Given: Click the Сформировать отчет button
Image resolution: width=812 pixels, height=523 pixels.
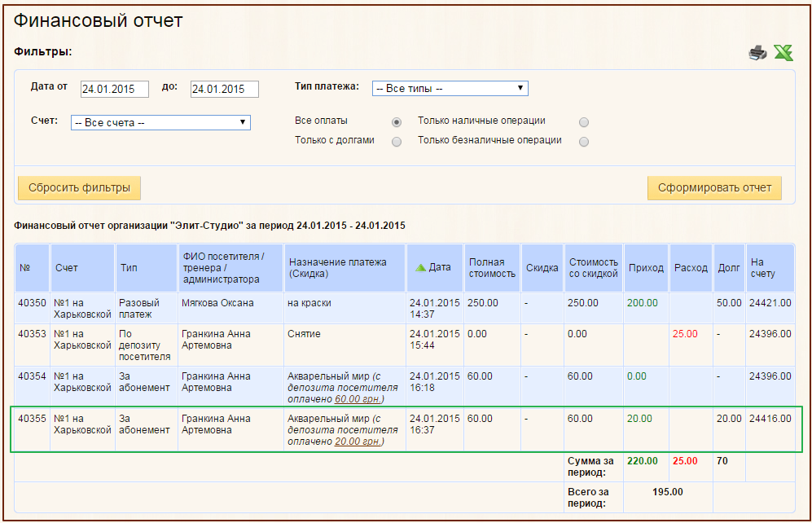Looking at the screenshot, I should coord(714,187).
